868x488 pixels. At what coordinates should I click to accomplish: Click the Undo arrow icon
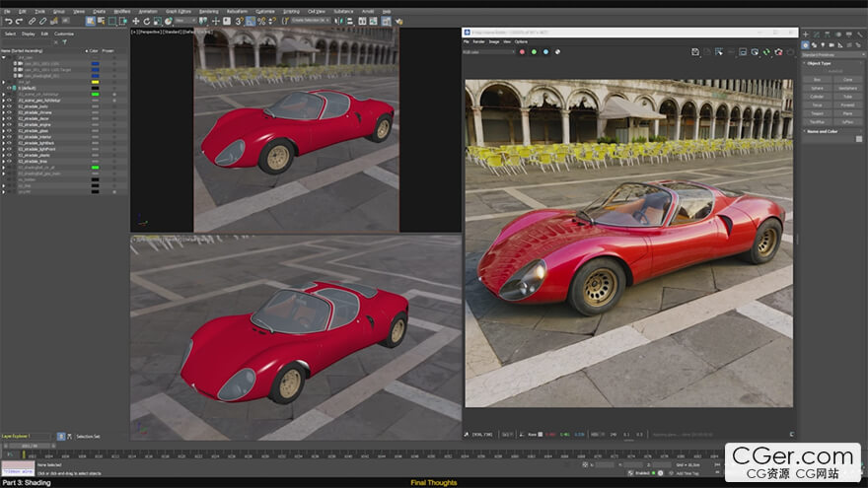tap(7, 21)
